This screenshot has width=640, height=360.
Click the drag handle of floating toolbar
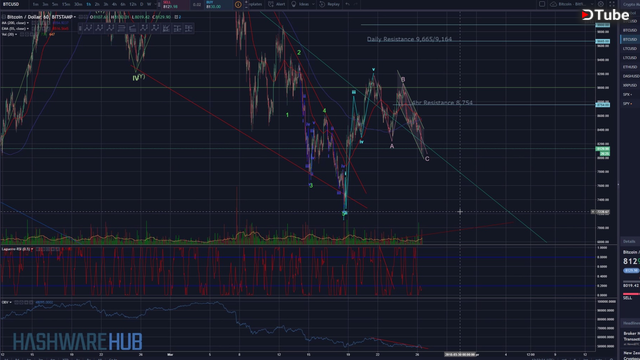pos(80,28)
